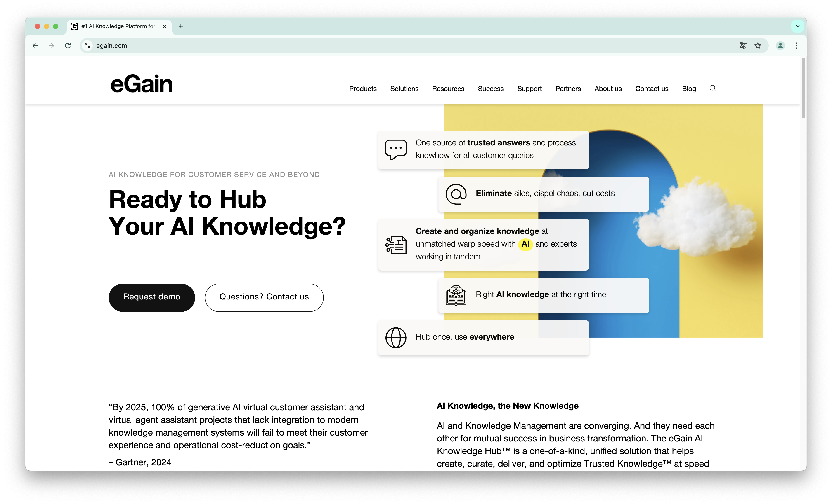Go back using the browser back arrow
The width and height of the screenshot is (832, 504).
coord(35,46)
